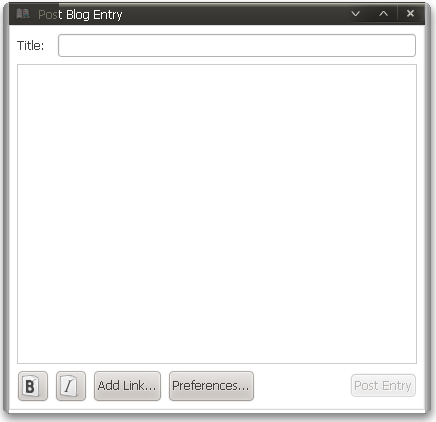Click the greyed-out Post Entry button

(383, 386)
